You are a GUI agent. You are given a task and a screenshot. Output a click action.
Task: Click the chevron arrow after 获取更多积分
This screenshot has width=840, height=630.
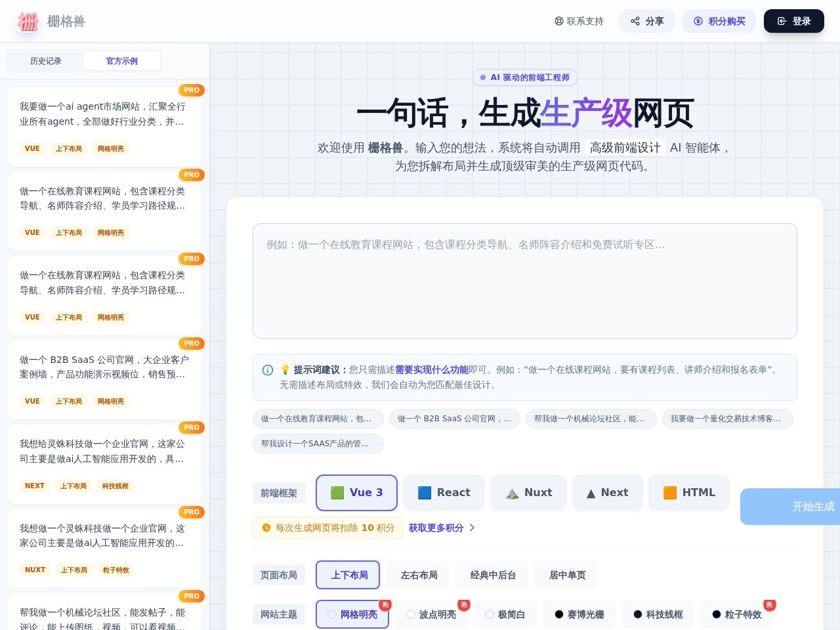[472, 528]
